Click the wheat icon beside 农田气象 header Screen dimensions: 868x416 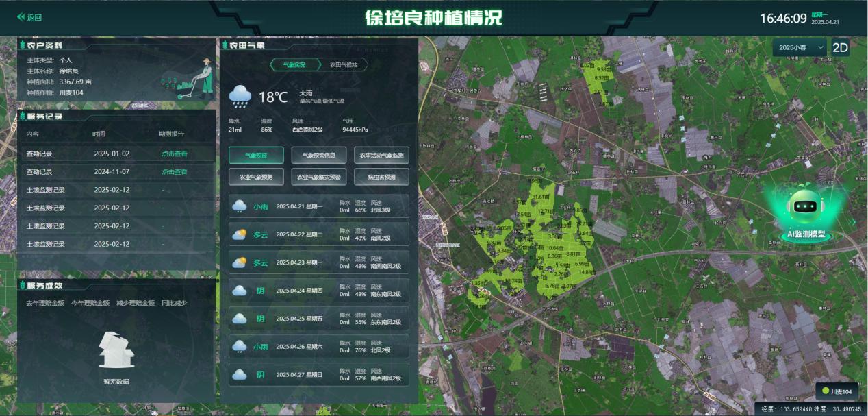tap(225, 45)
